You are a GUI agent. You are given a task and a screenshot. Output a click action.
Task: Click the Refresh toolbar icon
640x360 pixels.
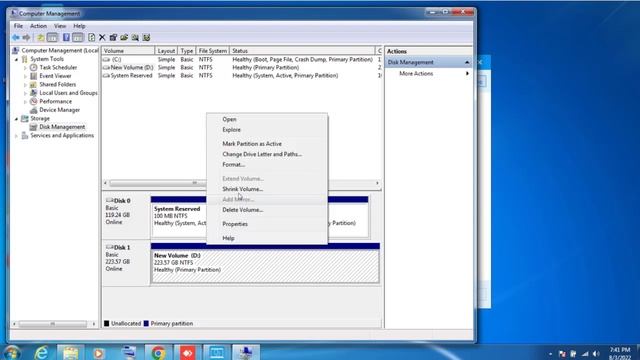pyautogui.click(x=91, y=38)
